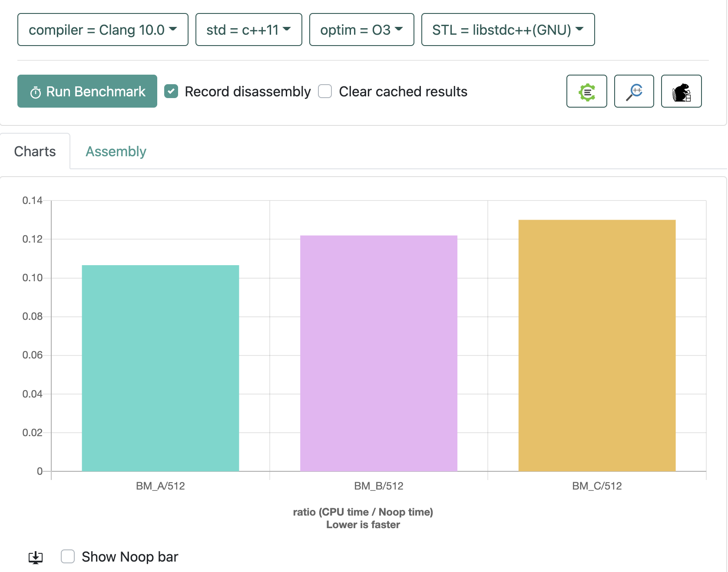Click the gold BM_C/512 bar

click(597, 345)
